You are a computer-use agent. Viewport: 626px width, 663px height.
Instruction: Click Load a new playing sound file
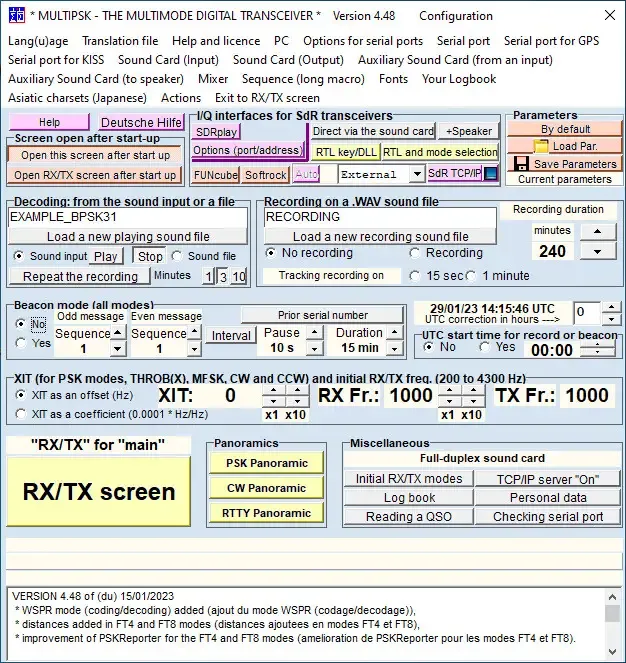click(128, 236)
